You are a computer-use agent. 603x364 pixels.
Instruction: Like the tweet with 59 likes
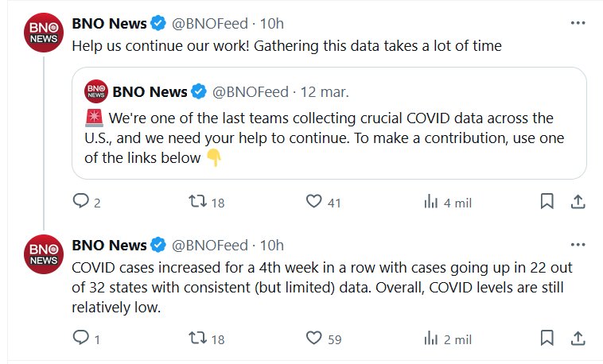pyautogui.click(x=314, y=339)
